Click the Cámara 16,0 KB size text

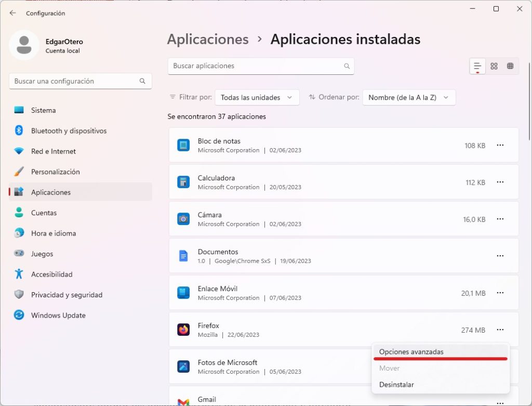click(x=474, y=219)
